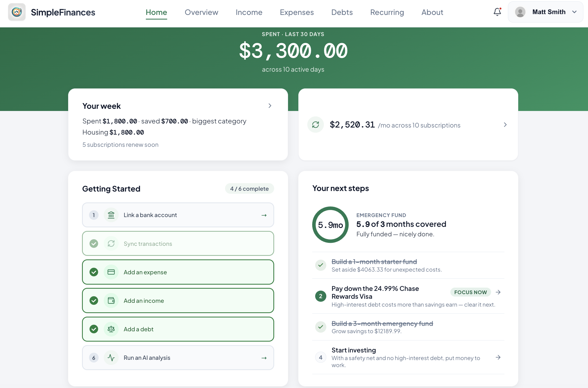
Task: Open the Start investing step
Action: [x=408, y=357]
